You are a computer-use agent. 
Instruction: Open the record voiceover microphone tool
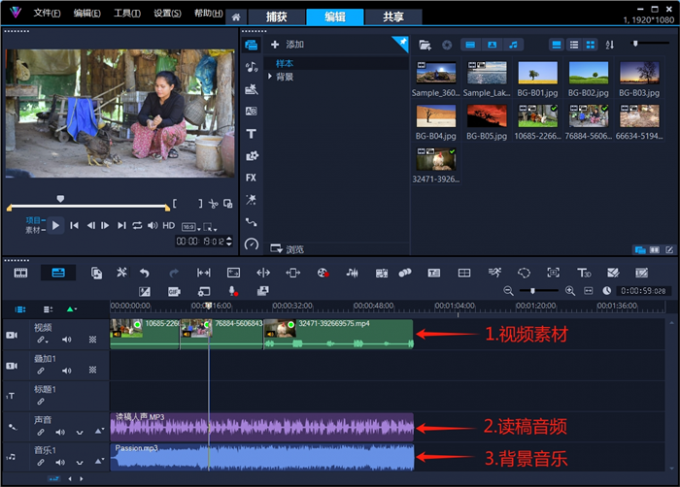coord(233,291)
